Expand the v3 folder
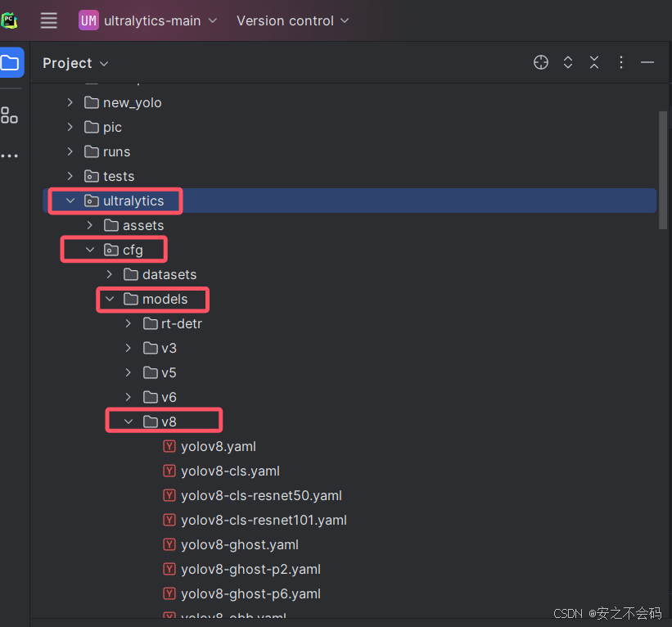The height and width of the screenshot is (627, 672). [129, 348]
